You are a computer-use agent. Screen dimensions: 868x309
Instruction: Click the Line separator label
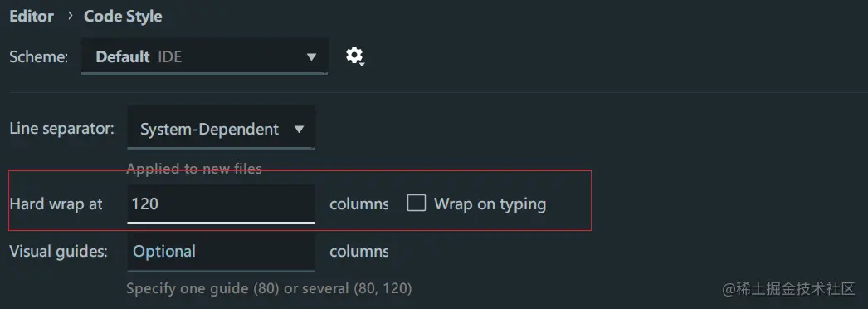(x=62, y=129)
